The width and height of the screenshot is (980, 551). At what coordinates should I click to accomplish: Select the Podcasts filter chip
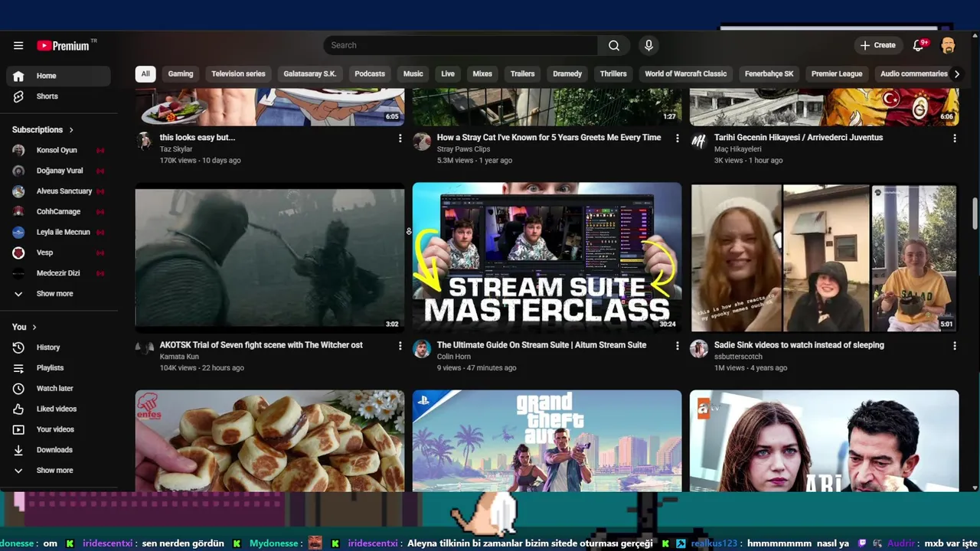pyautogui.click(x=370, y=74)
